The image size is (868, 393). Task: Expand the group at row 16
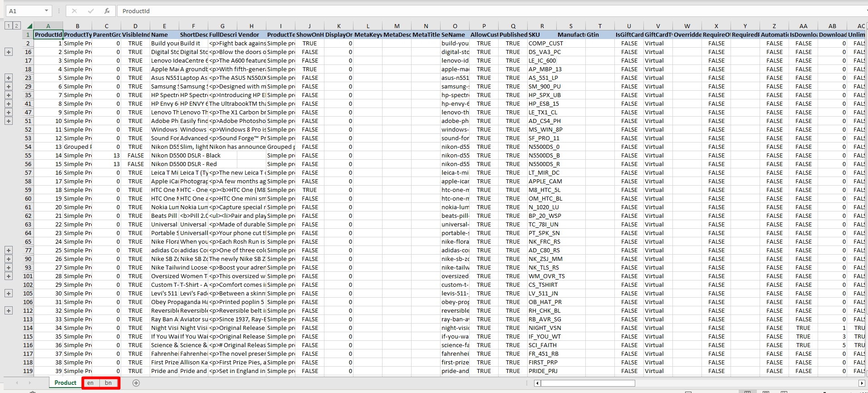point(9,52)
